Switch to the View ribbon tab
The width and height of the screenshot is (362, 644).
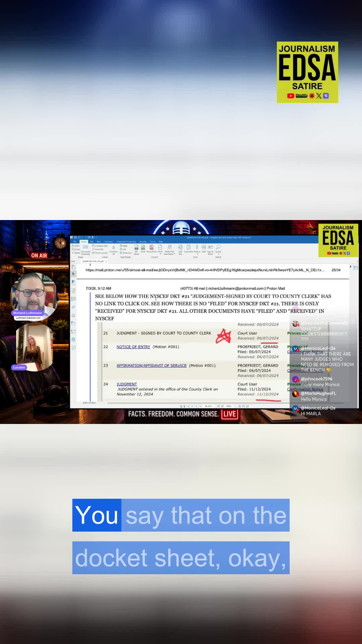(99, 241)
